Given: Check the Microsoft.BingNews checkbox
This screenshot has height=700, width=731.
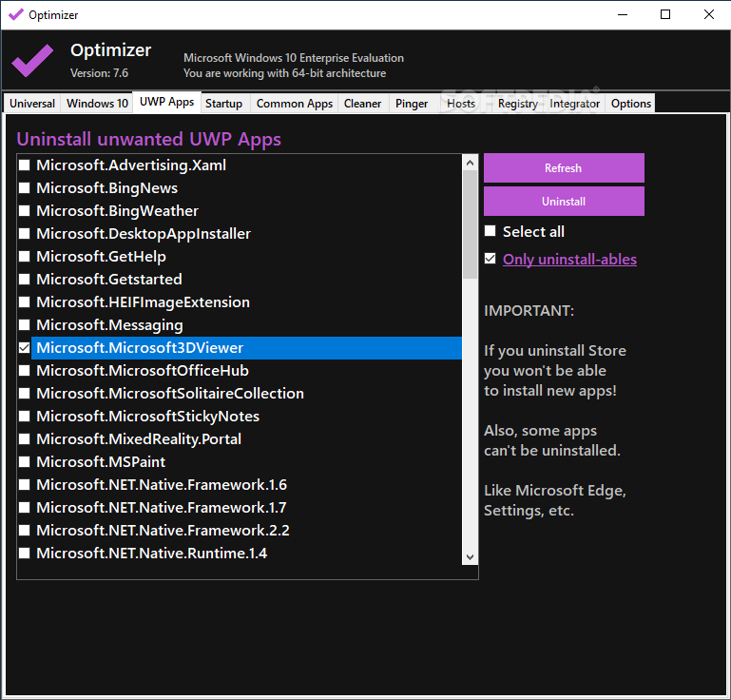Looking at the screenshot, I should (x=25, y=188).
